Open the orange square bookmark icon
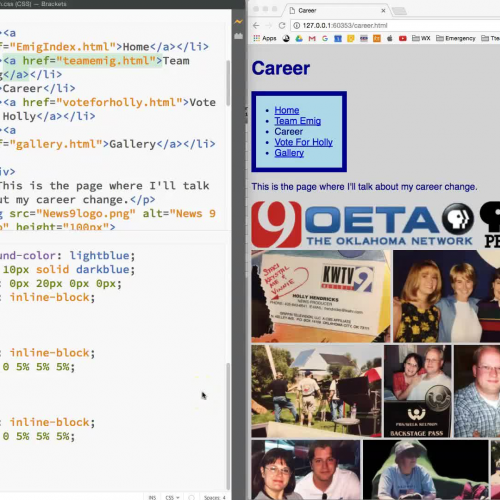Viewport: 500px width, 500px height. tap(377, 38)
